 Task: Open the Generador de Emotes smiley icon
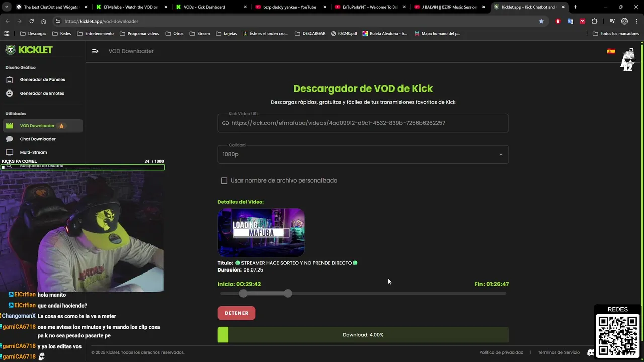pyautogui.click(x=9, y=93)
